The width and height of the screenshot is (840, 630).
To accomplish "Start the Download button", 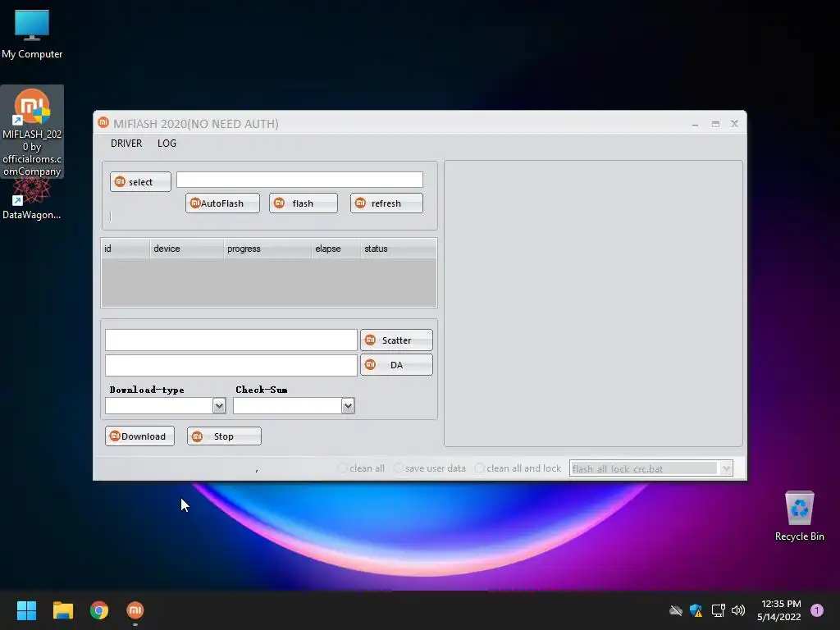I will point(139,436).
